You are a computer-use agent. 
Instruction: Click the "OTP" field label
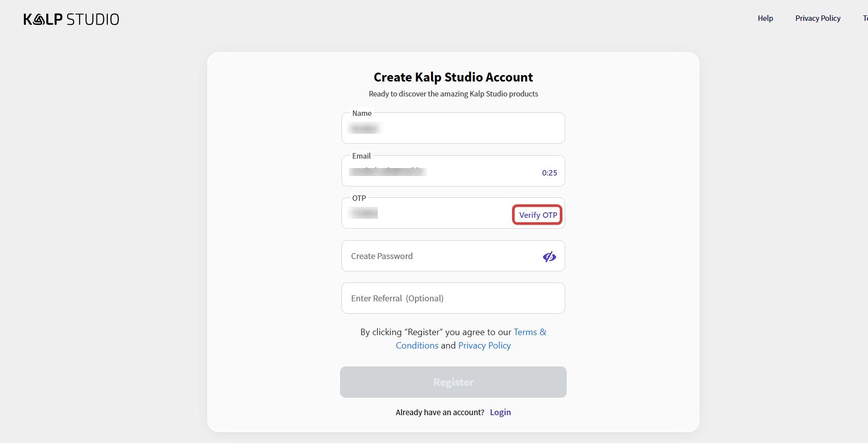coord(359,198)
